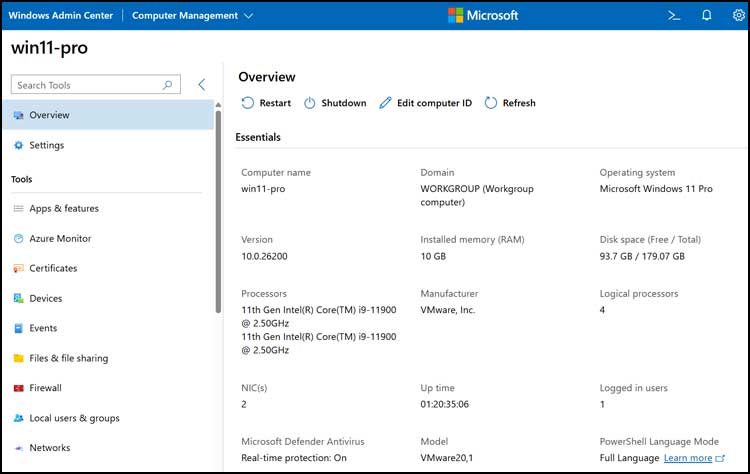Click the Shutdown button label
This screenshot has width=750, height=474.
coord(343,103)
